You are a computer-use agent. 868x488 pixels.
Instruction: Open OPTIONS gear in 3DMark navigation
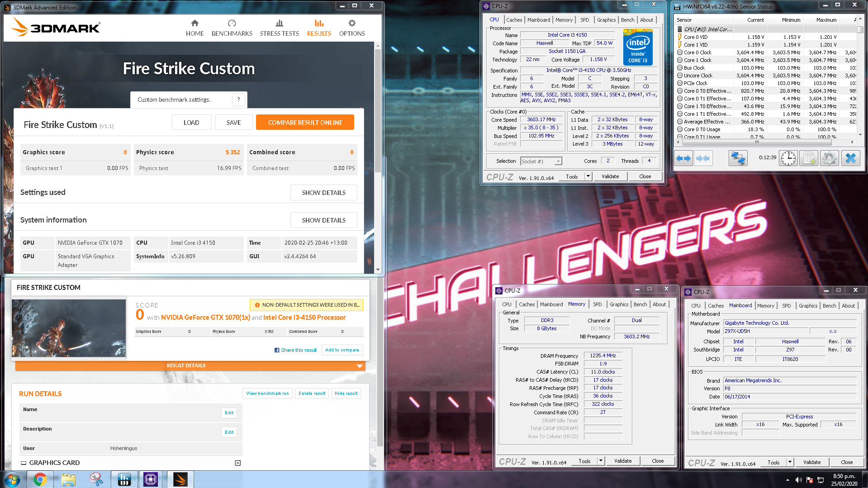tap(352, 28)
